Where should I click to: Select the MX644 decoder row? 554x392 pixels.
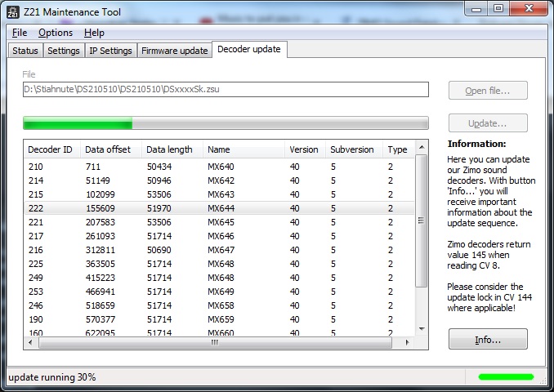(221, 208)
